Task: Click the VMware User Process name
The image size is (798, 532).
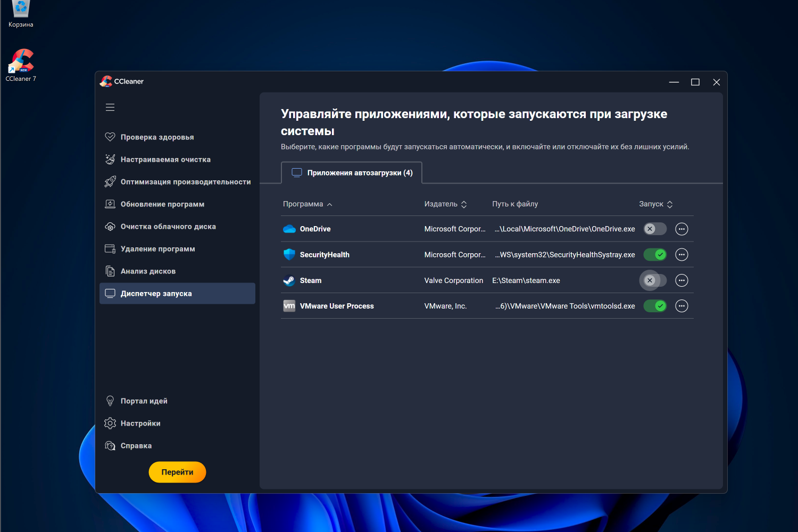Action: point(337,306)
